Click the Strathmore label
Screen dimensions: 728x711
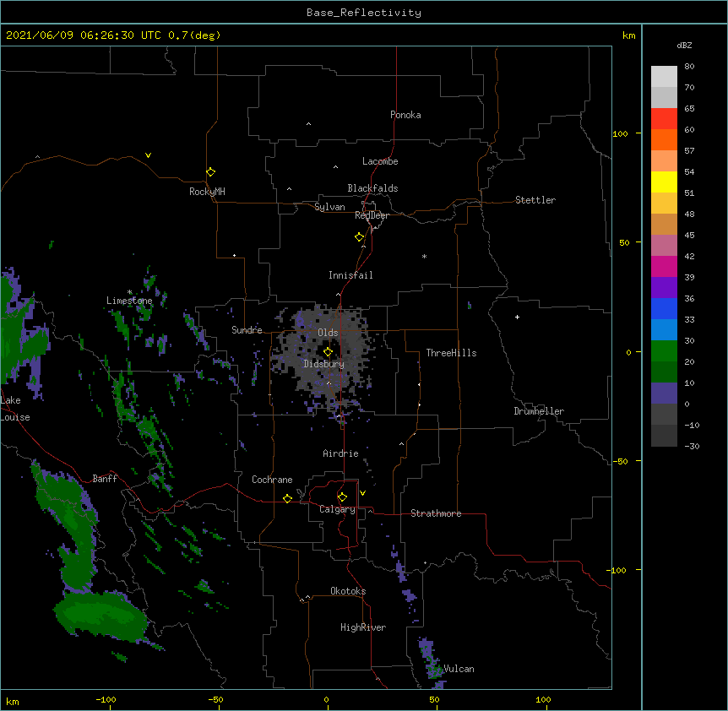[436, 513]
